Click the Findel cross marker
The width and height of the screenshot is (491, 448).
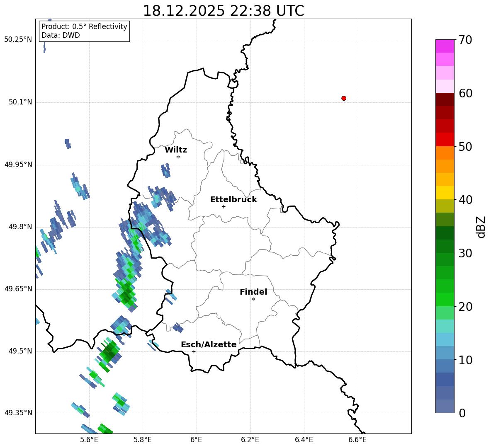coord(253,299)
